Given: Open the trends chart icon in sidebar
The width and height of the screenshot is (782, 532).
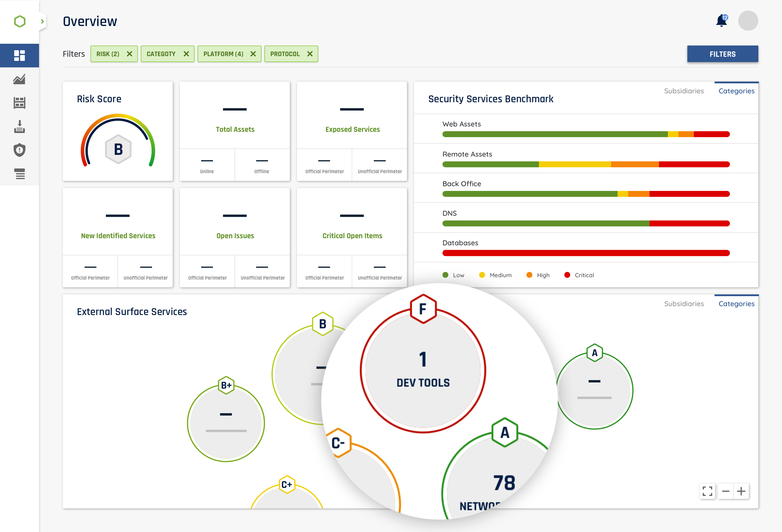Looking at the screenshot, I should (x=20, y=80).
